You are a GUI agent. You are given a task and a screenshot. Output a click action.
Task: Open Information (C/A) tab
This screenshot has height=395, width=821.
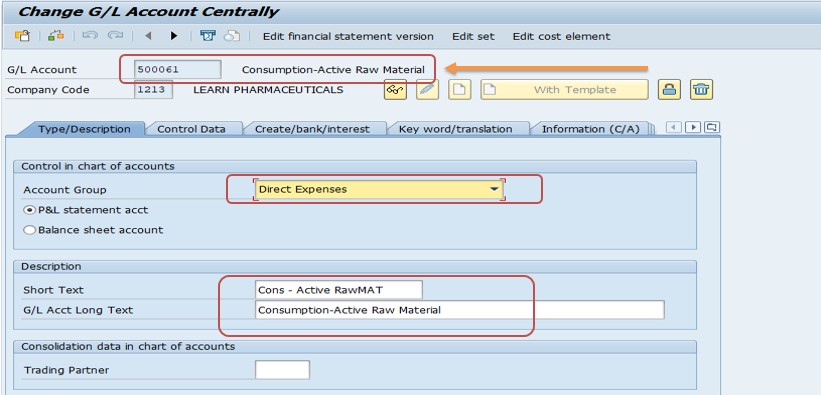point(591,129)
